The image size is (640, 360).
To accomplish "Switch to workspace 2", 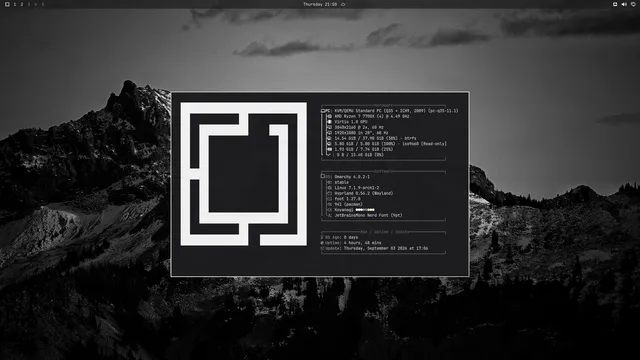I will [22, 4].
